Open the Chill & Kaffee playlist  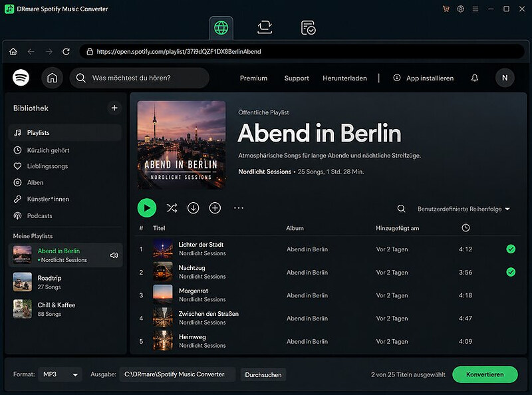[65, 309]
